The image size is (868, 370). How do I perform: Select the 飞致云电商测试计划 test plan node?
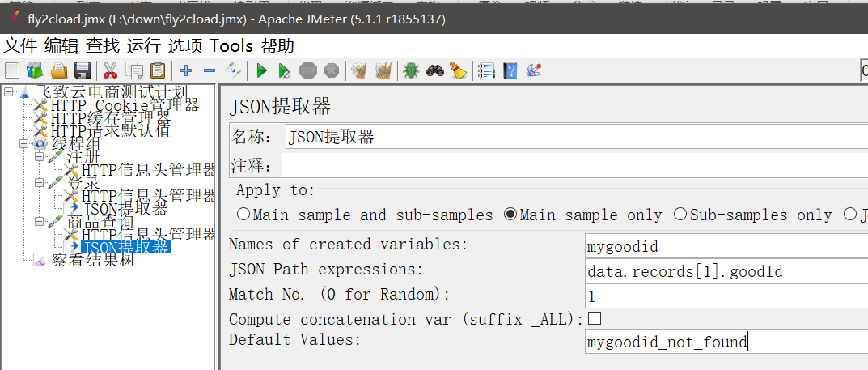(x=112, y=92)
